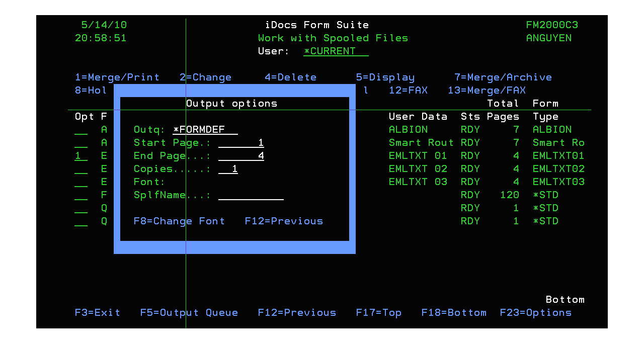Click the 7=Merge/Archive option label
Viewport: 644px width, 344px height.
click(x=503, y=77)
